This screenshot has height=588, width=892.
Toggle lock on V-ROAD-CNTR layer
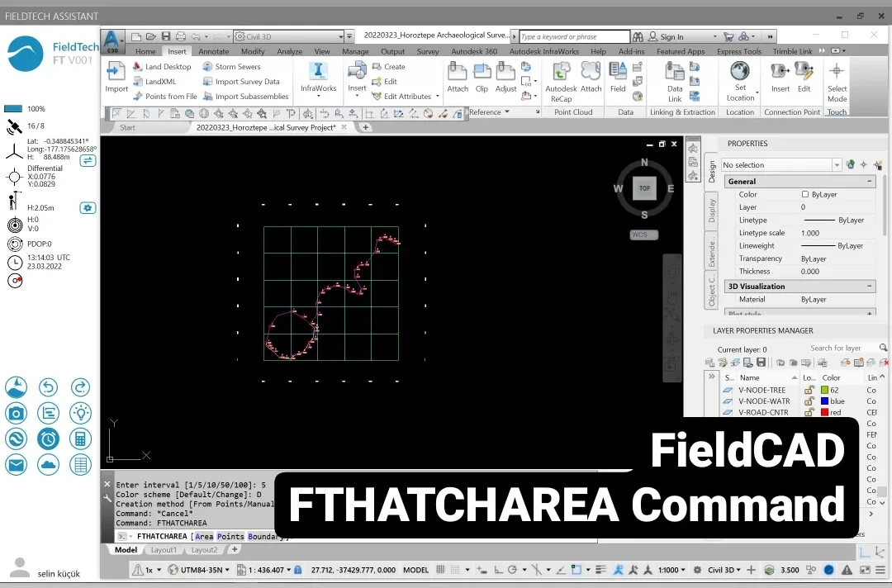tap(809, 412)
